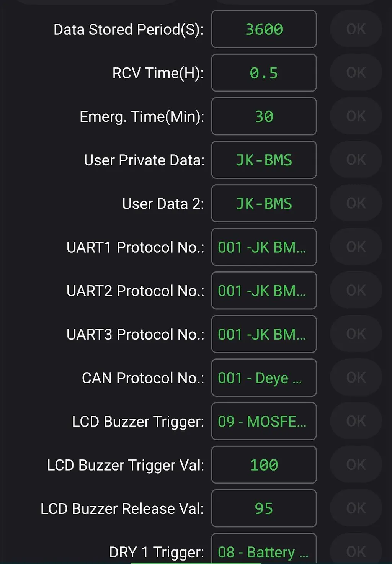This screenshot has height=564, width=392.
Task: Open the CAN Protocol No. dropdown
Action: (x=264, y=378)
